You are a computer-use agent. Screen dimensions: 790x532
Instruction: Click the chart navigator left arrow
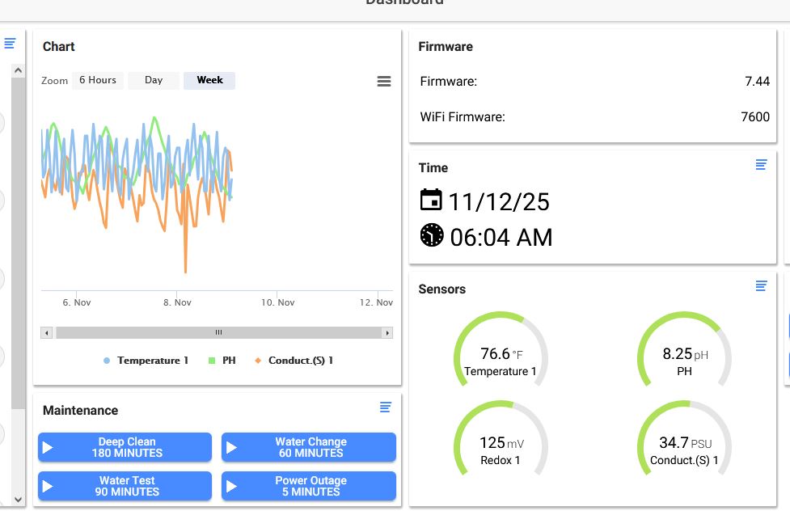[x=46, y=332]
